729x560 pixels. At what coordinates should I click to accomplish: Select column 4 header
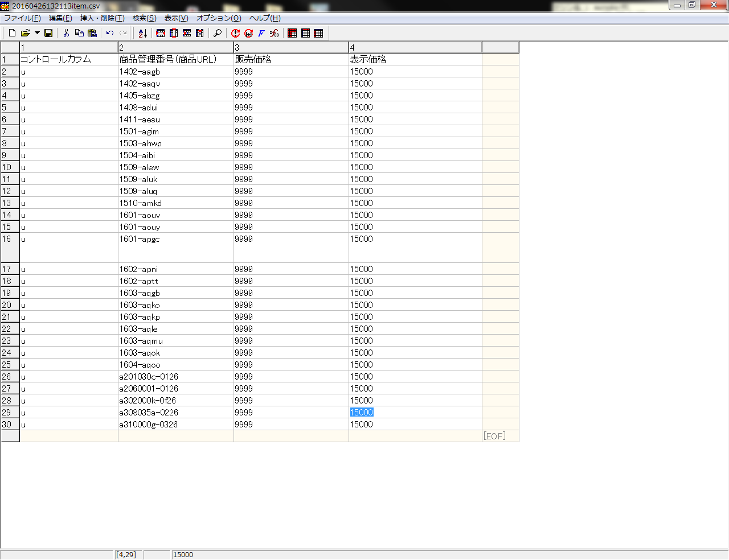click(x=415, y=47)
